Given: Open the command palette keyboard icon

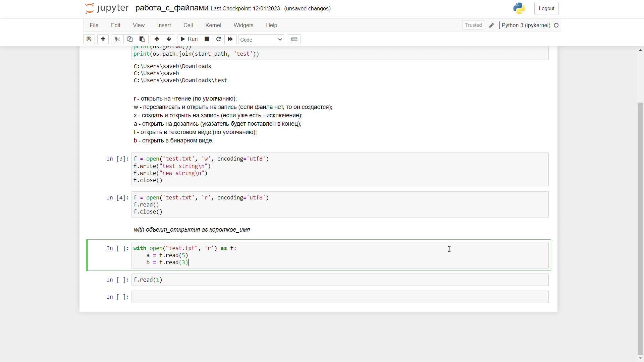Looking at the screenshot, I should coord(294,39).
